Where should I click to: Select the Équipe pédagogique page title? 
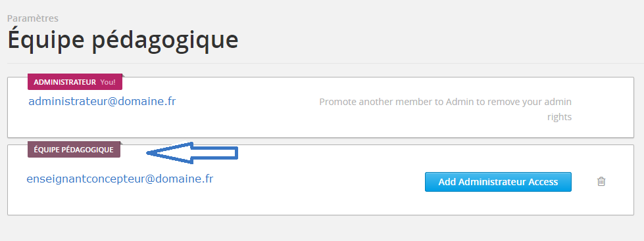pyautogui.click(x=123, y=40)
